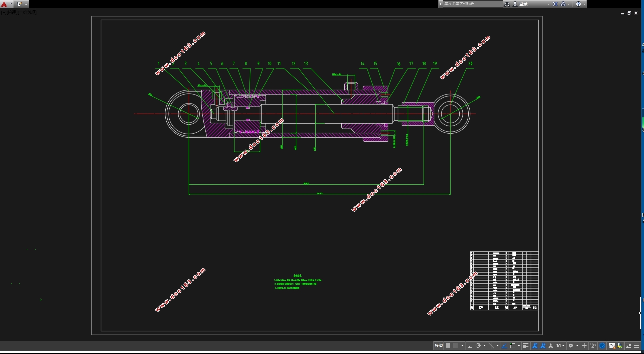
Task: Open the [-] viewport controls menu
Action: point(3,13)
